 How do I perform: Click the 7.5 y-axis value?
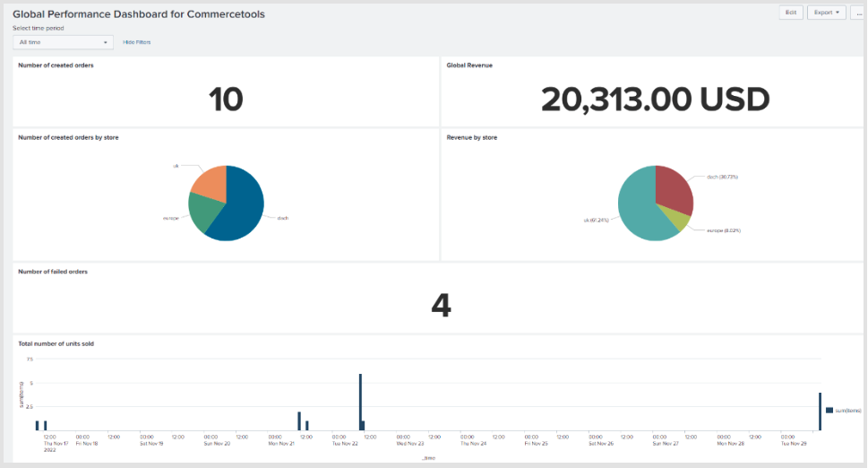coord(30,360)
